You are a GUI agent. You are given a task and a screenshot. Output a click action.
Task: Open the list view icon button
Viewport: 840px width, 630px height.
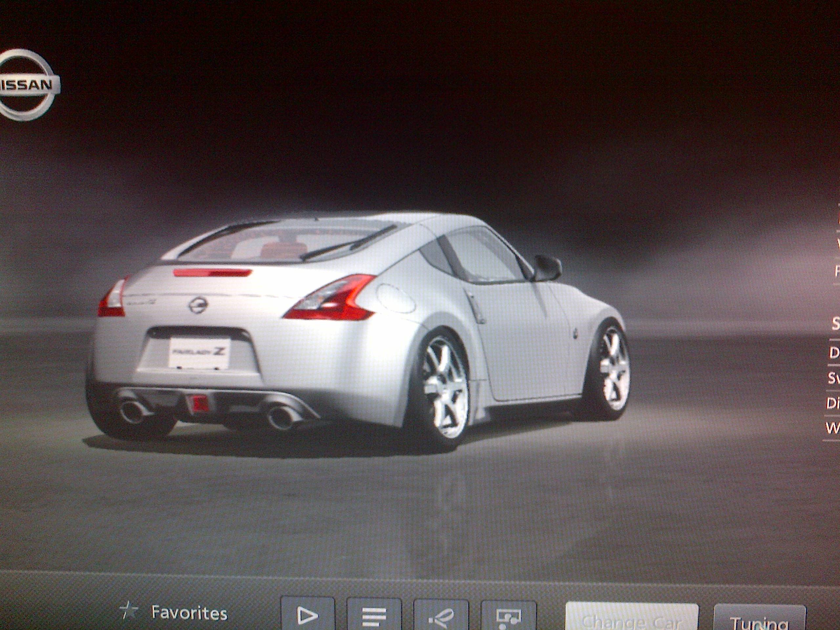tap(374, 615)
